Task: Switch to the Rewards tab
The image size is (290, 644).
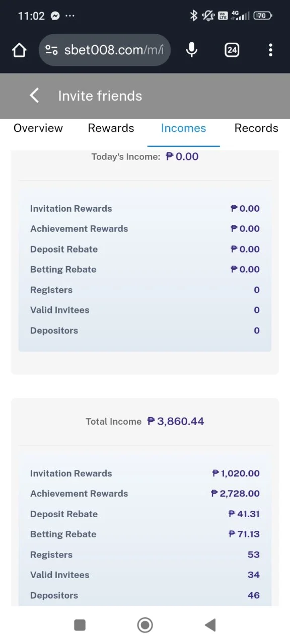Action: [x=111, y=128]
